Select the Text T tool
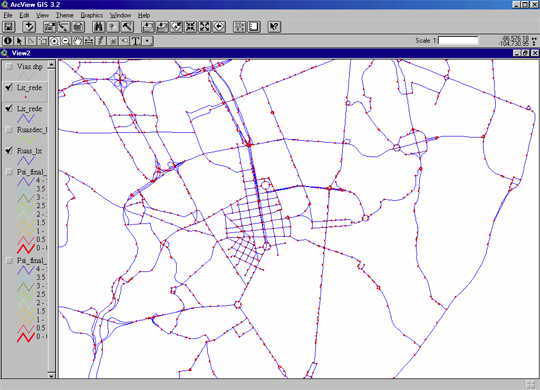Screen dimensions: 540x390 pyautogui.click(x=136, y=41)
